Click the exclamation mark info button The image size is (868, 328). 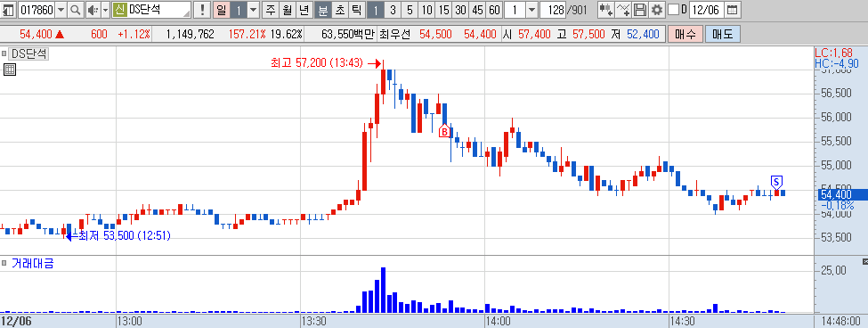[202, 10]
